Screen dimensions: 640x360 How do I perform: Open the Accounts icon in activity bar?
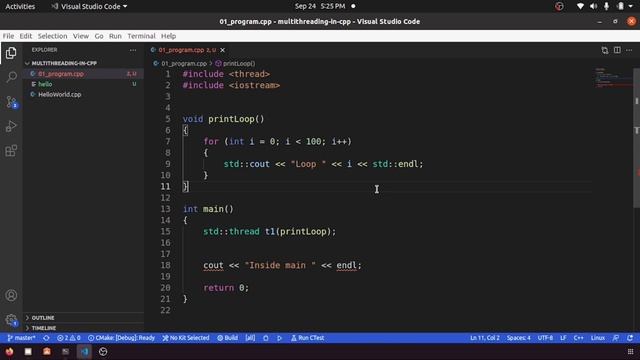(x=11, y=295)
